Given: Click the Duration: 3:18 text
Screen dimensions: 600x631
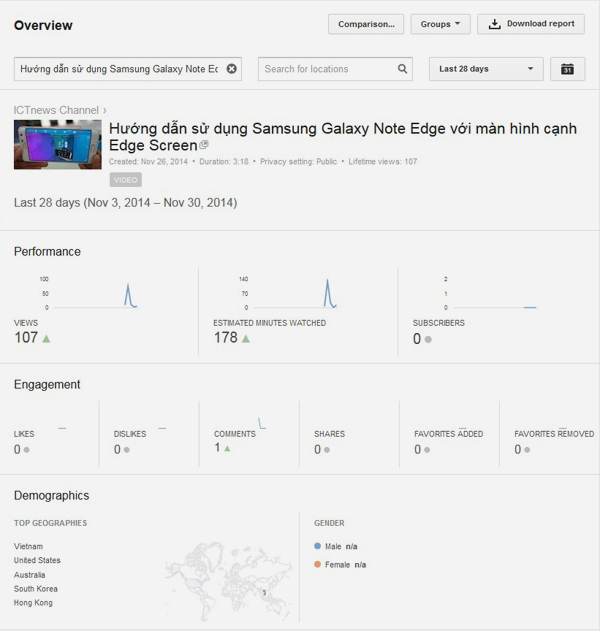Looking at the screenshot, I should 224,162.
